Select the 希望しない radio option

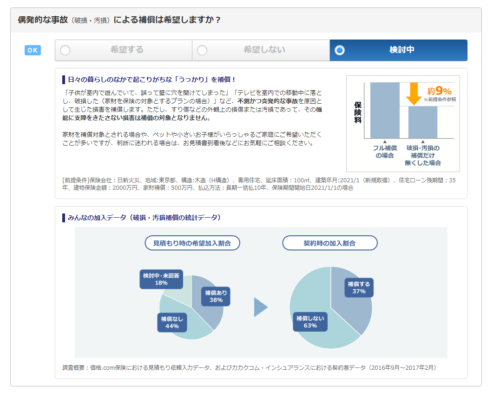[x=261, y=50]
